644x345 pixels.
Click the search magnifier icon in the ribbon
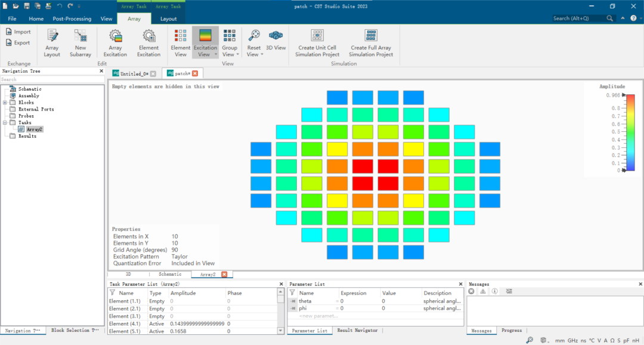(610, 18)
